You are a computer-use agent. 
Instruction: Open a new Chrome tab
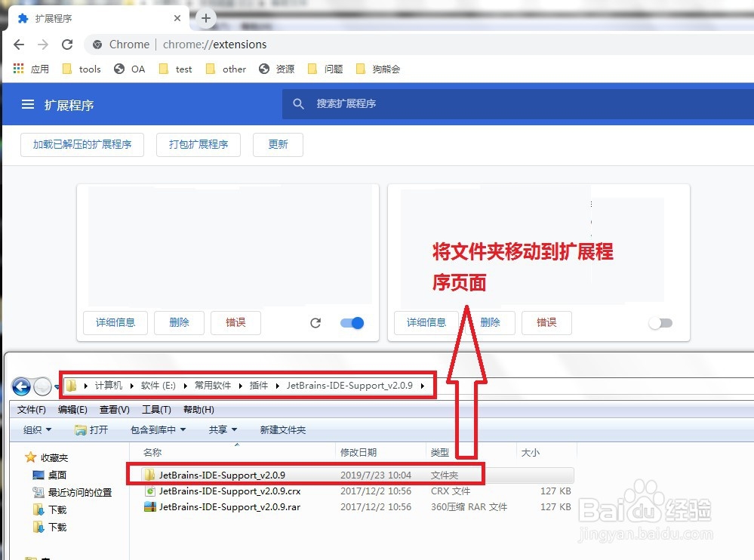tap(206, 18)
